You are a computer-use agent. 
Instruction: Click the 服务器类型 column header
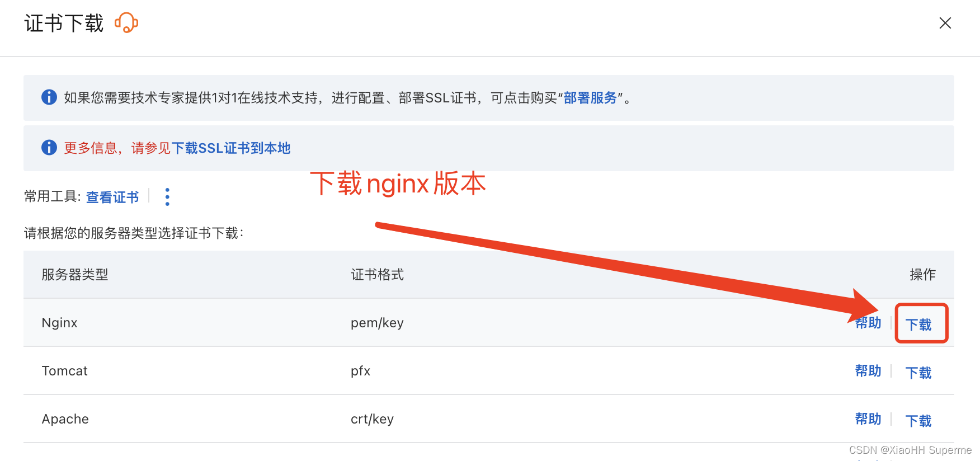[x=75, y=275]
